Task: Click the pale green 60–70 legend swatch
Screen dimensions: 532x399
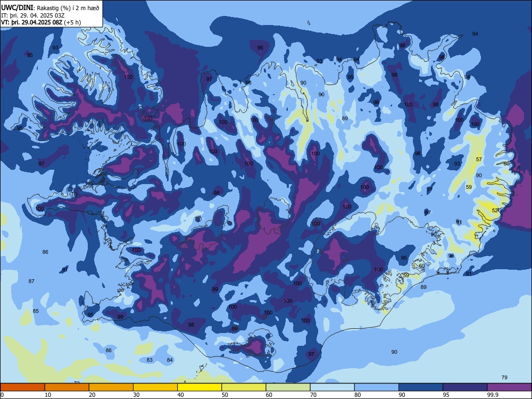Action: tap(288, 387)
